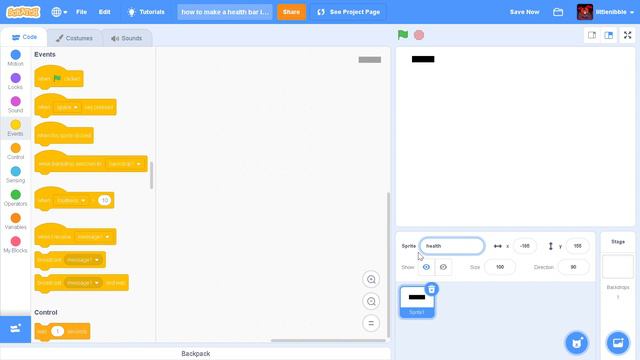Hide the sprite with crossed eye icon
This screenshot has width=640, height=360.
point(443,267)
